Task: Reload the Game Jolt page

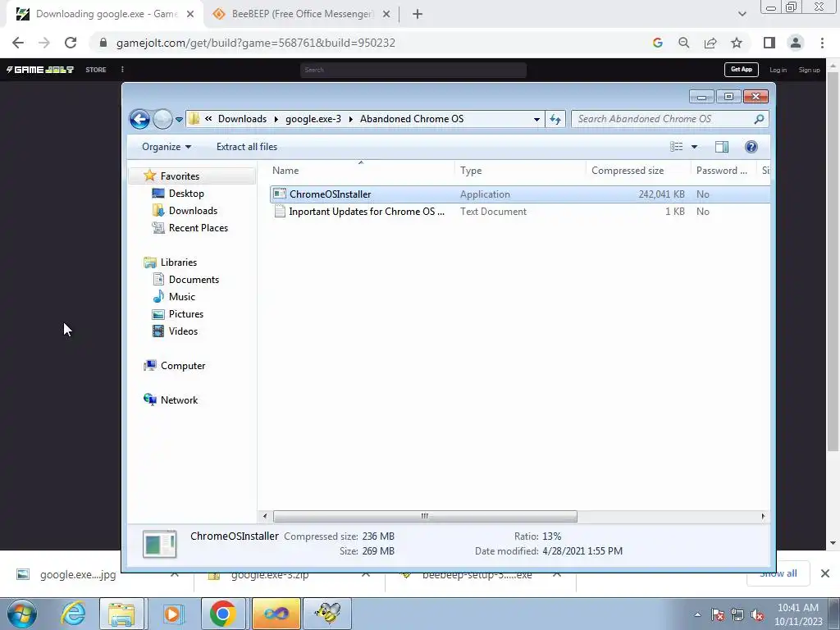Action: [x=71, y=43]
